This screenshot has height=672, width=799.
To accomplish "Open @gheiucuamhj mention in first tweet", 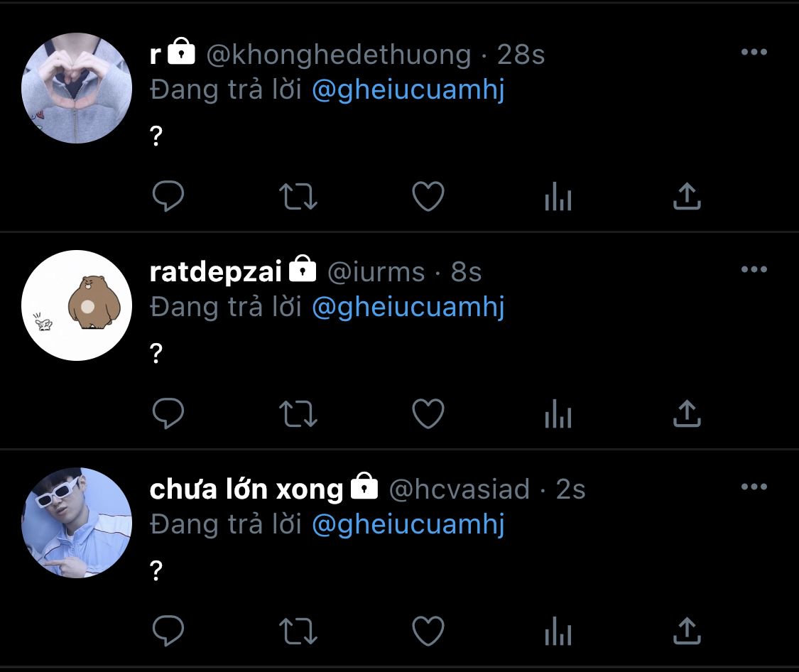I will pos(408,90).
